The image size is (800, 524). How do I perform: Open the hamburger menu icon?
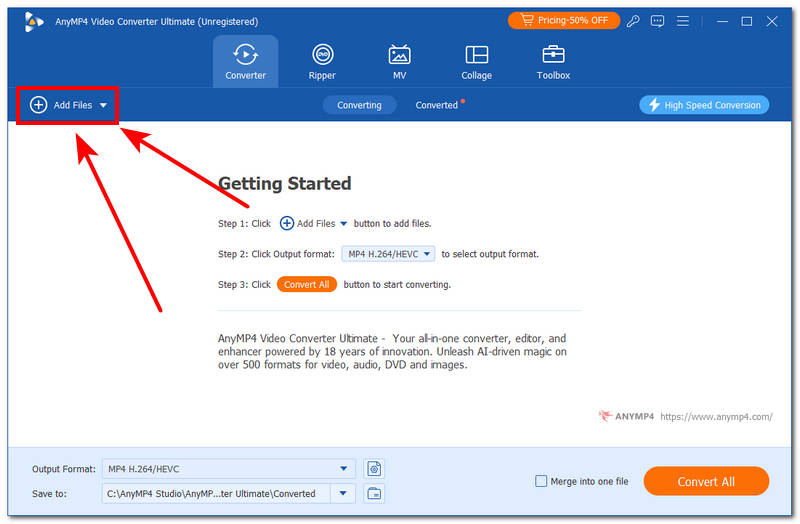click(682, 21)
